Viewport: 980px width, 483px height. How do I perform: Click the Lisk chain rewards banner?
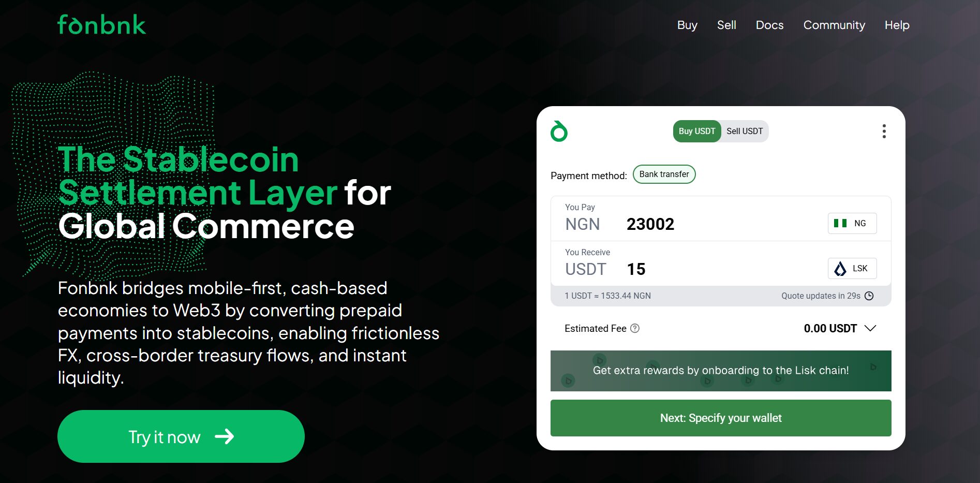[x=720, y=371]
